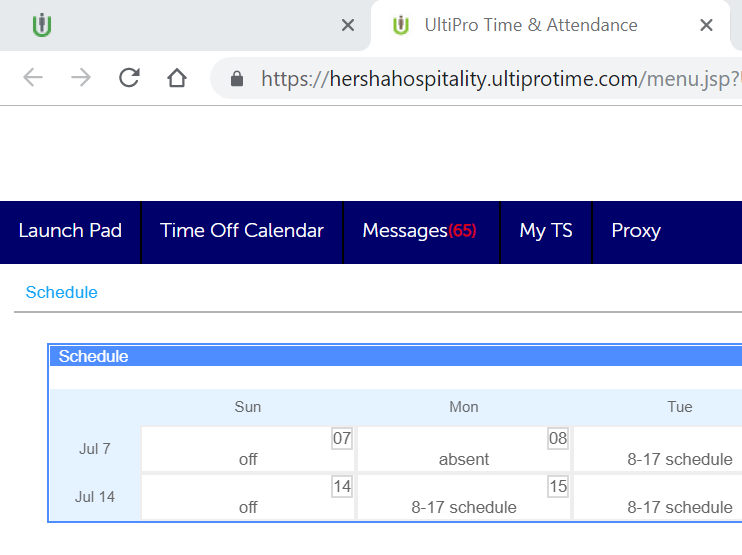Open the date box 15 for Monday
Viewport: 742px width, 555px height.
557,486
